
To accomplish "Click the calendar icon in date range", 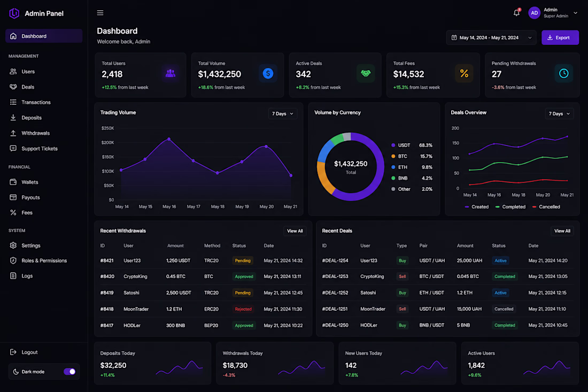I will 454,37.
